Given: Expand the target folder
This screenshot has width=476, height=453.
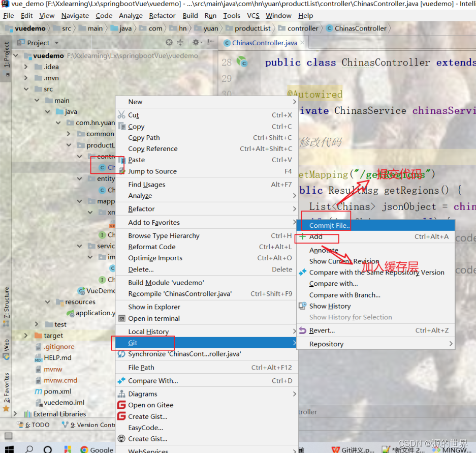Looking at the screenshot, I should pyautogui.click(x=26, y=336).
